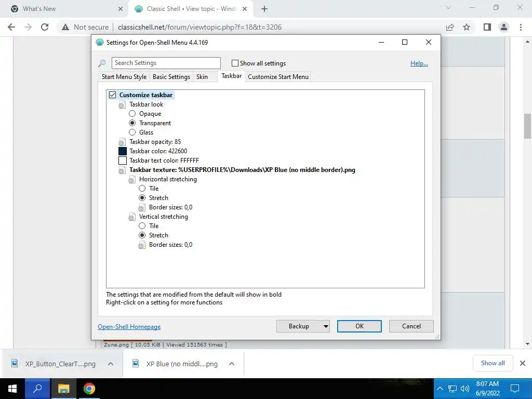The height and width of the screenshot is (399, 532).
Task: Open File Explorer from taskbar
Action: (63, 389)
